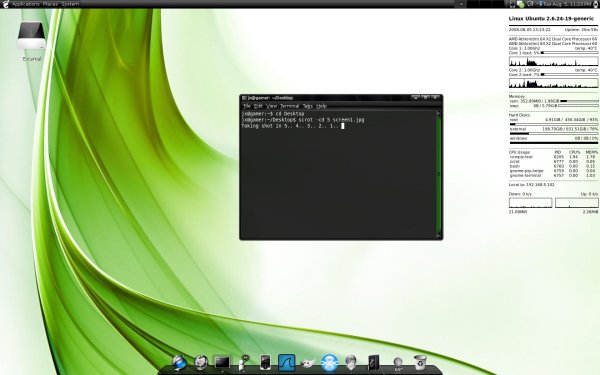Open the Applications menu
The width and height of the screenshot is (600, 375).
pyautogui.click(x=26, y=4)
